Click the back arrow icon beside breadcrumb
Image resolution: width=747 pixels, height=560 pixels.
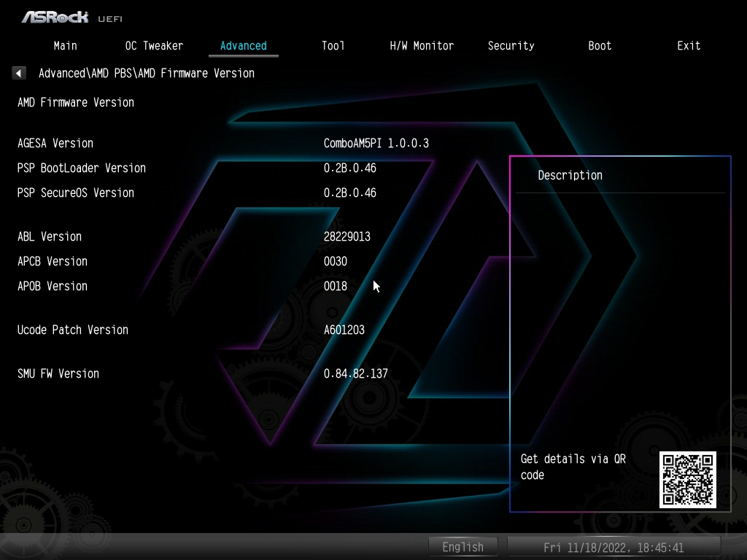coord(18,73)
